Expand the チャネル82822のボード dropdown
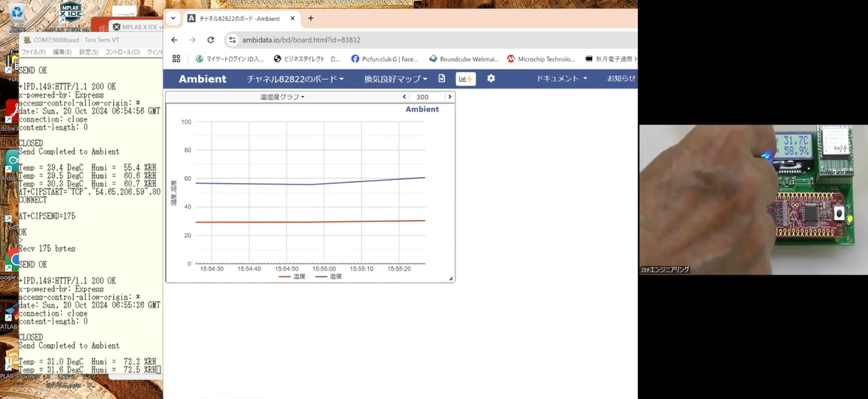 (295, 79)
